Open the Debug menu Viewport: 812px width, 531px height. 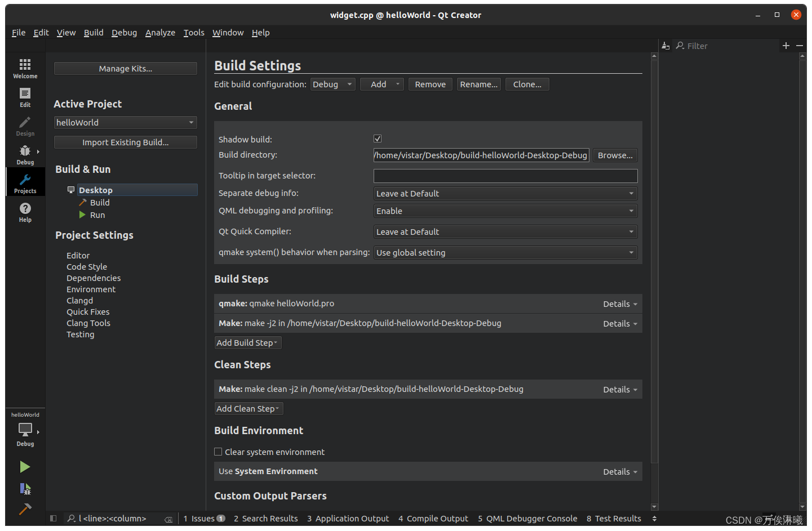(x=124, y=33)
